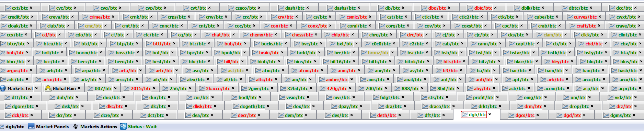Image resolution: width=644 pixels, height=131 pixels.
Task: Switch to the bnb/btc tab
Action: [x=15, y=53]
